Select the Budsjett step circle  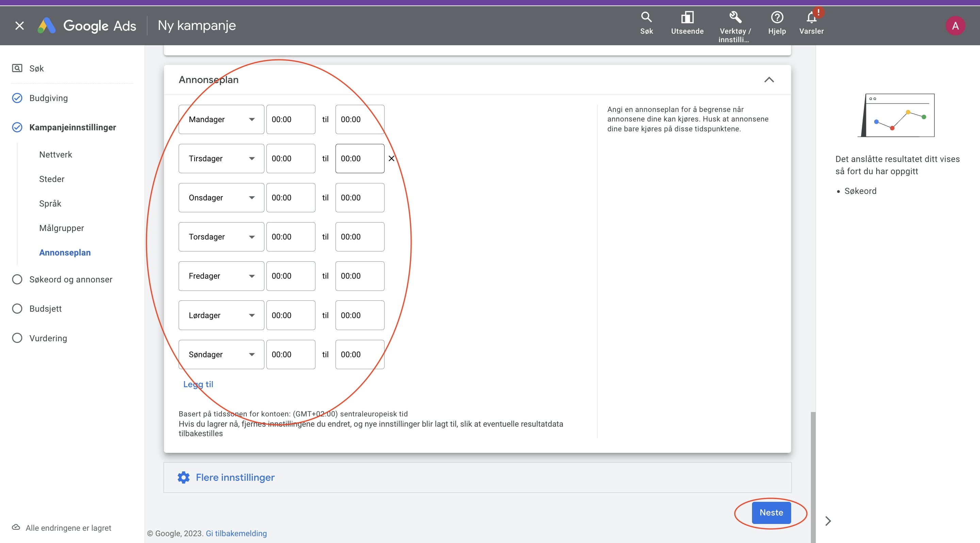pos(17,309)
